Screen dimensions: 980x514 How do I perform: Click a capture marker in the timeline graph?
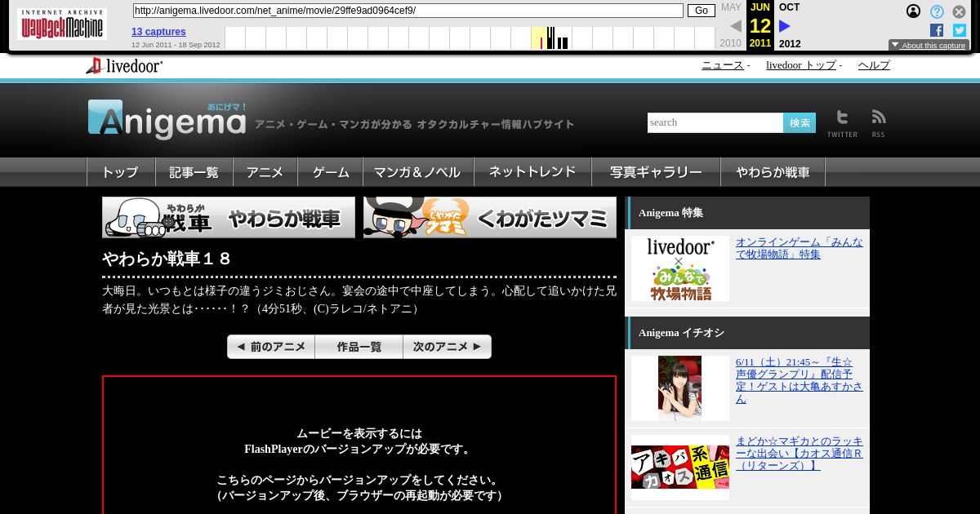[x=551, y=38]
